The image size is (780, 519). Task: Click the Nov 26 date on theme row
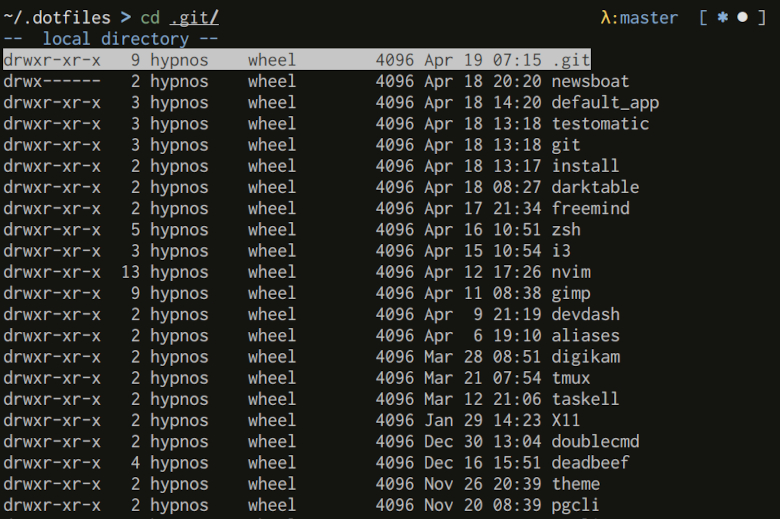(x=453, y=484)
